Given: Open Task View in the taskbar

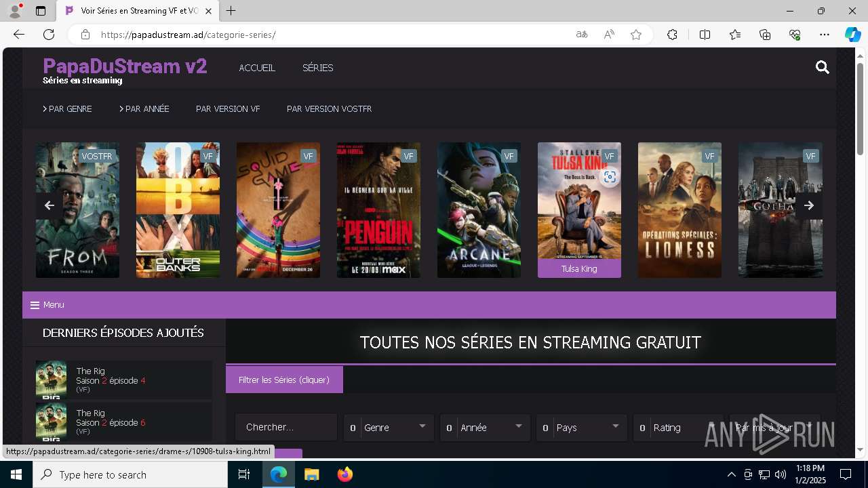Looking at the screenshot, I should tap(244, 474).
